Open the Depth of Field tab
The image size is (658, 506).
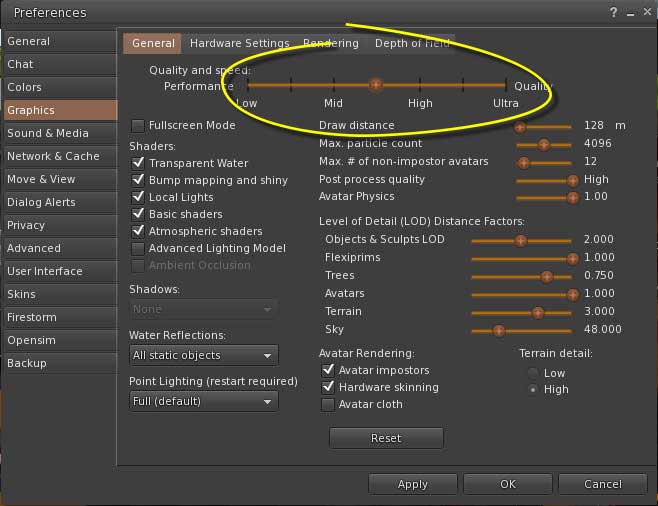[412, 43]
